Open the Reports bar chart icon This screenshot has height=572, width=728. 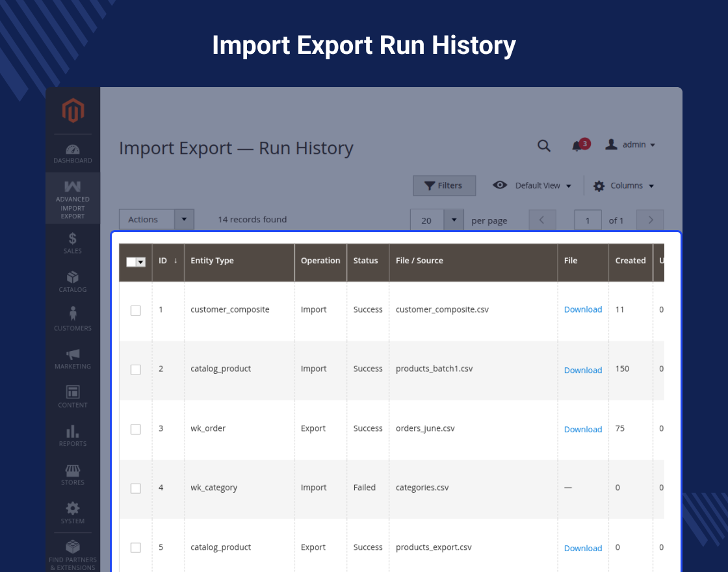[72, 431]
